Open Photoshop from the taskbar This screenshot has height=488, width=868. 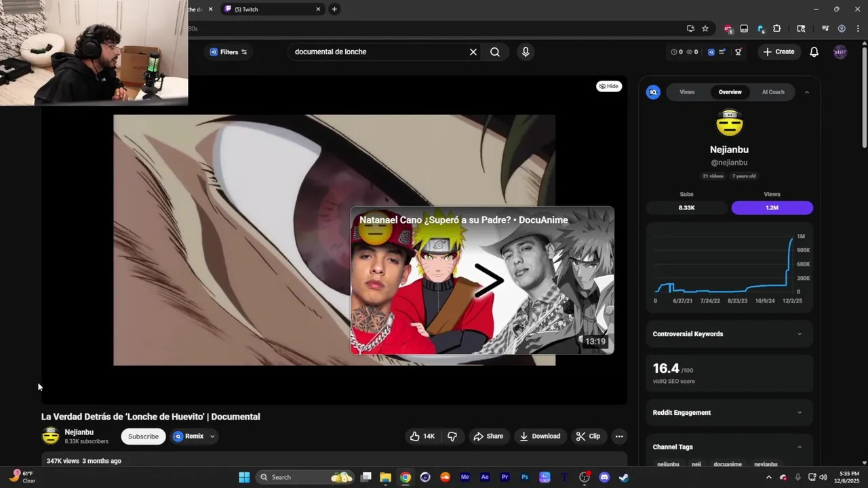tap(525, 477)
